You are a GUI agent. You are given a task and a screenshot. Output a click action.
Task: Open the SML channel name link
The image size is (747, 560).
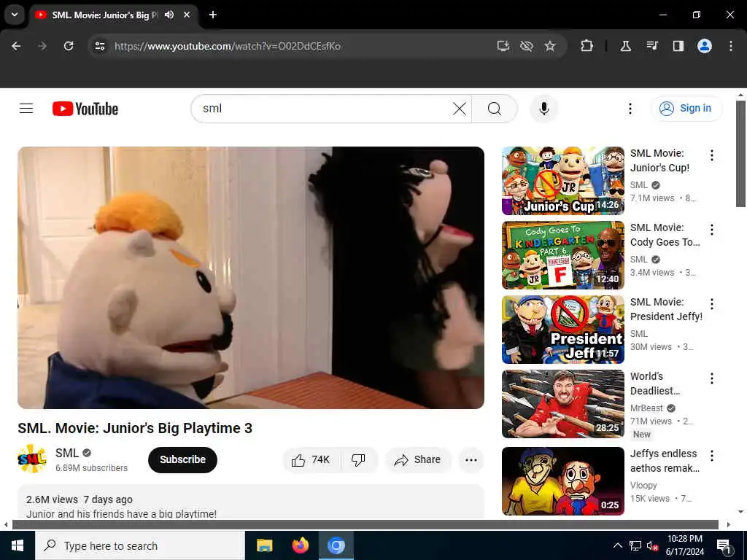pyautogui.click(x=66, y=452)
